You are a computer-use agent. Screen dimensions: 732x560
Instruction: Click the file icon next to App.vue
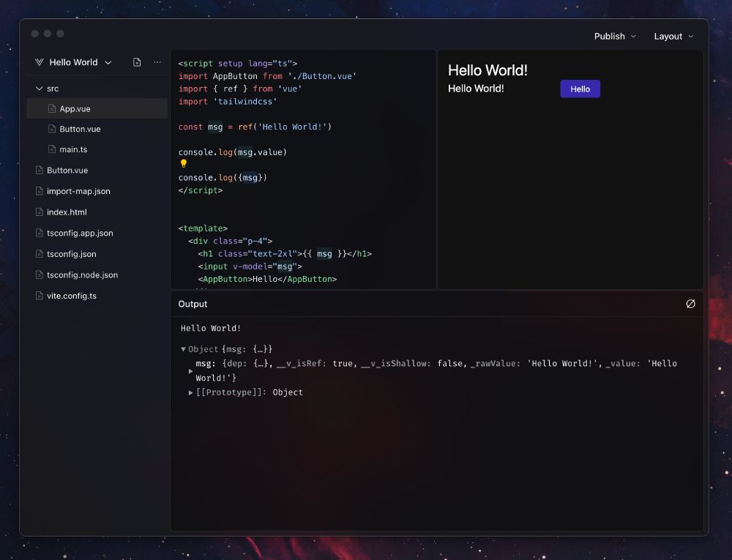(x=52, y=109)
